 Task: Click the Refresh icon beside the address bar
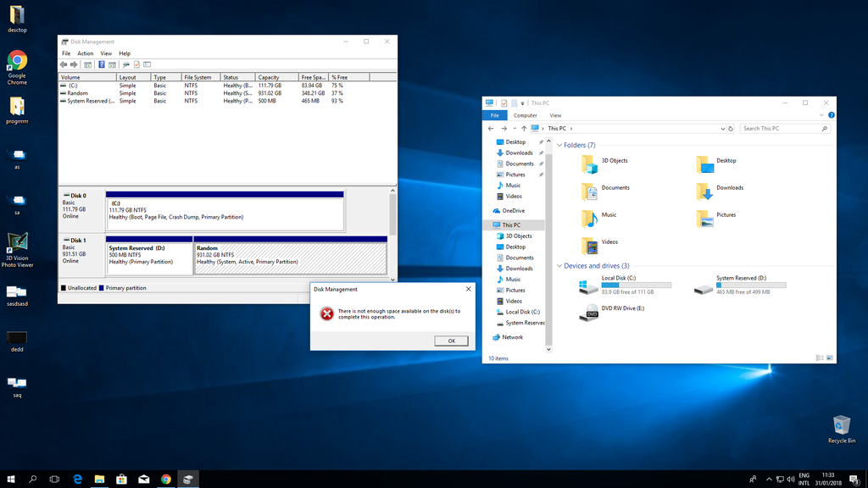731,129
